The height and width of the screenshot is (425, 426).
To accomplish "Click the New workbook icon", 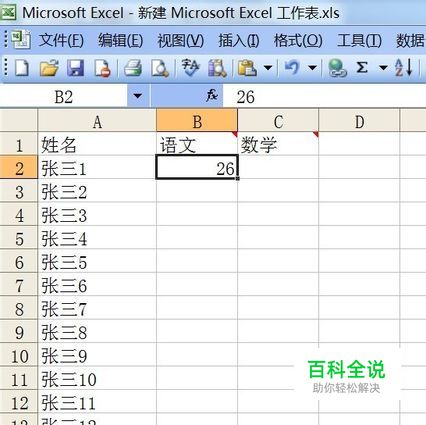I will tap(22, 68).
